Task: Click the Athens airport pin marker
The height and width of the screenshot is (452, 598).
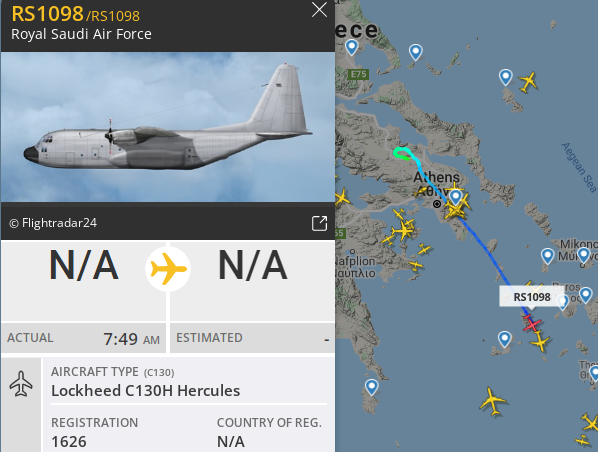Action: 455,198
